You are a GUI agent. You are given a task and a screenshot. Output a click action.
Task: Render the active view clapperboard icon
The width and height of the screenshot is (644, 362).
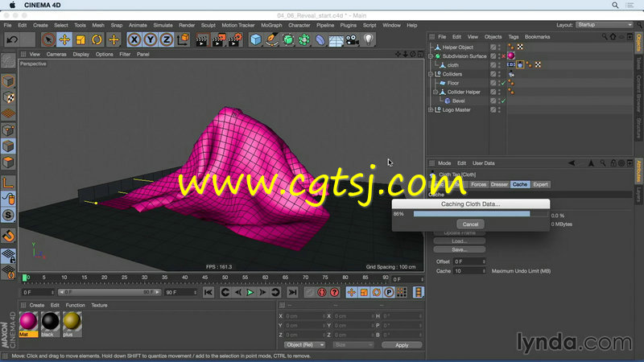pos(202,39)
